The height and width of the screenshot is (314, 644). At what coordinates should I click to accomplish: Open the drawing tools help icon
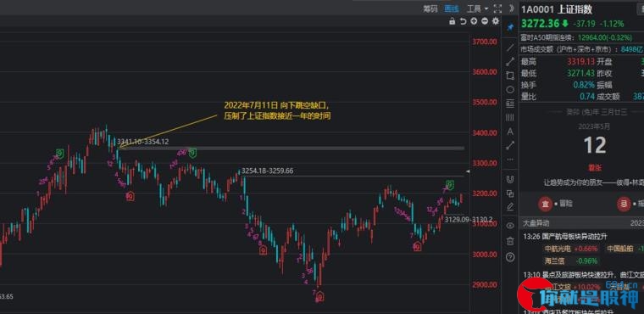point(510,257)
